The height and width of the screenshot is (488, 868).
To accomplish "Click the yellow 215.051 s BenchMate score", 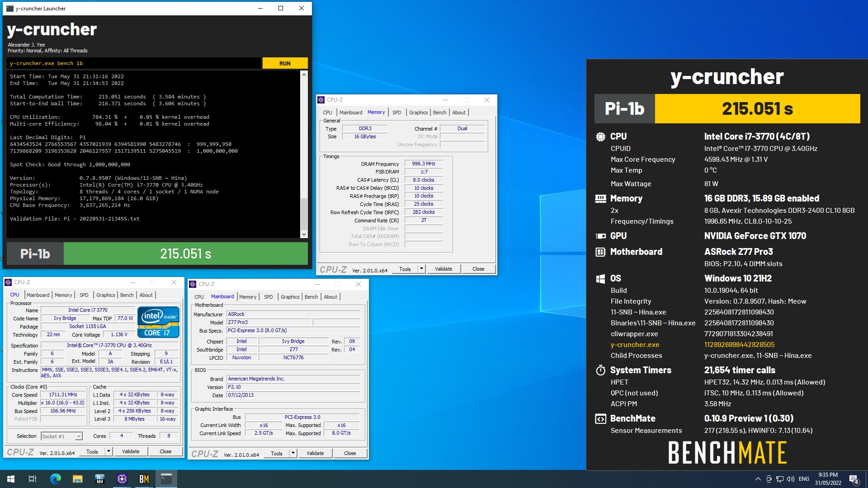I will pyautogui.click(x=757, y=108).
